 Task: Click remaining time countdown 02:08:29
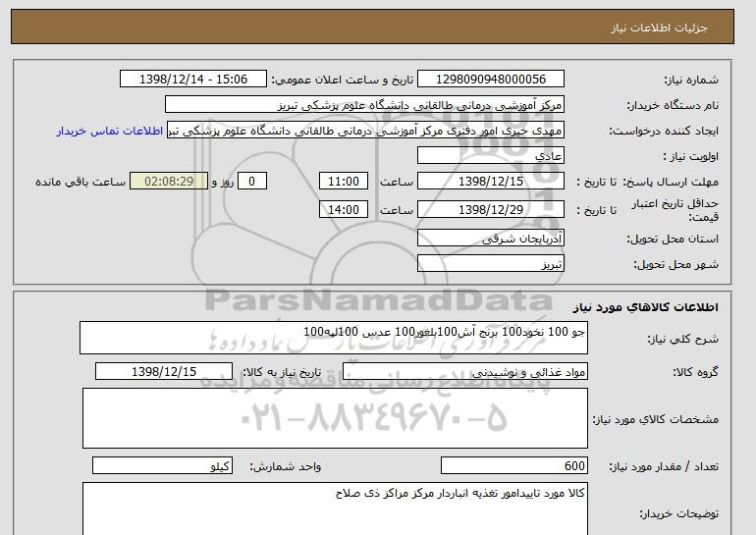click(169, 182)
